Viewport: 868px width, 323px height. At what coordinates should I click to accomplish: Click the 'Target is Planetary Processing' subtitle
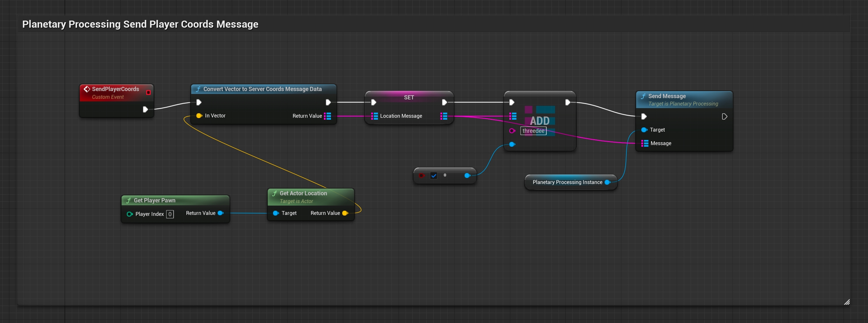point(683,104)
